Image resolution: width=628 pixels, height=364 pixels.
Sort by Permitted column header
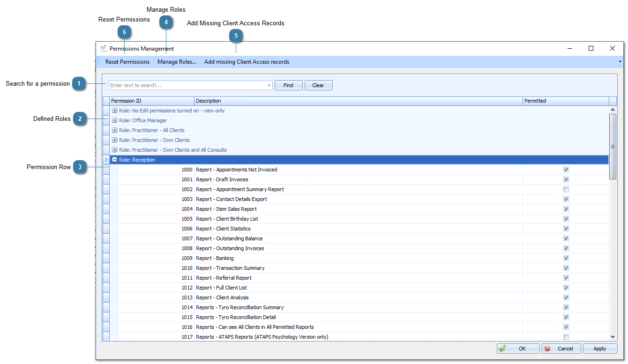pyautogui.click(x=566, y=101)
